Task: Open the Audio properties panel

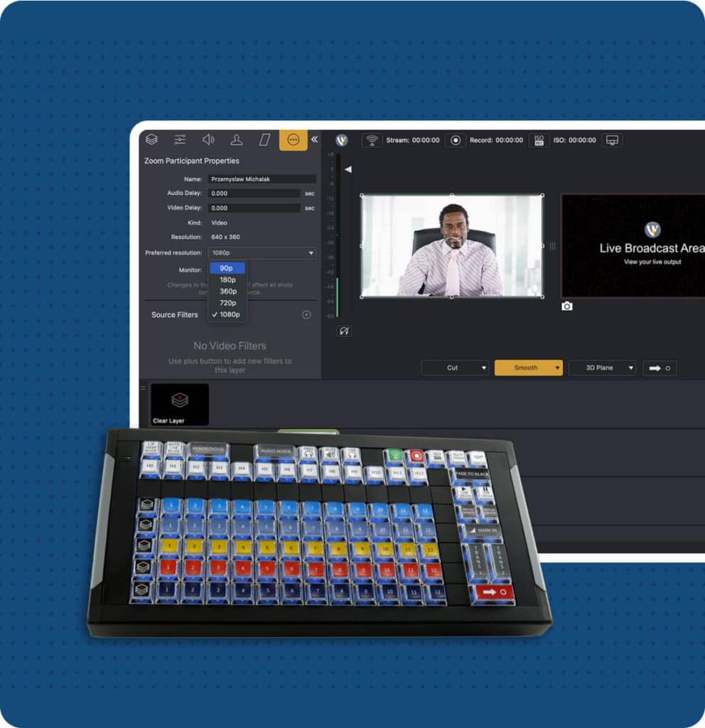Action: [208, 139]
